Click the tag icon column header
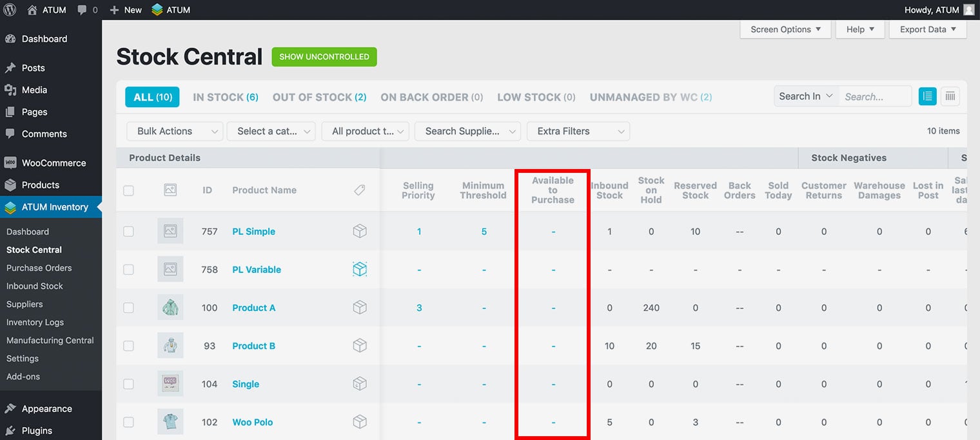Screen dimensions: 980x440 (x=360, y=190)
